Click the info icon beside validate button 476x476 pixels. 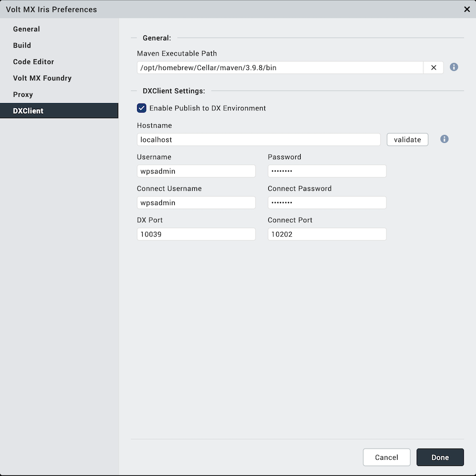click(x=444, y=139)
